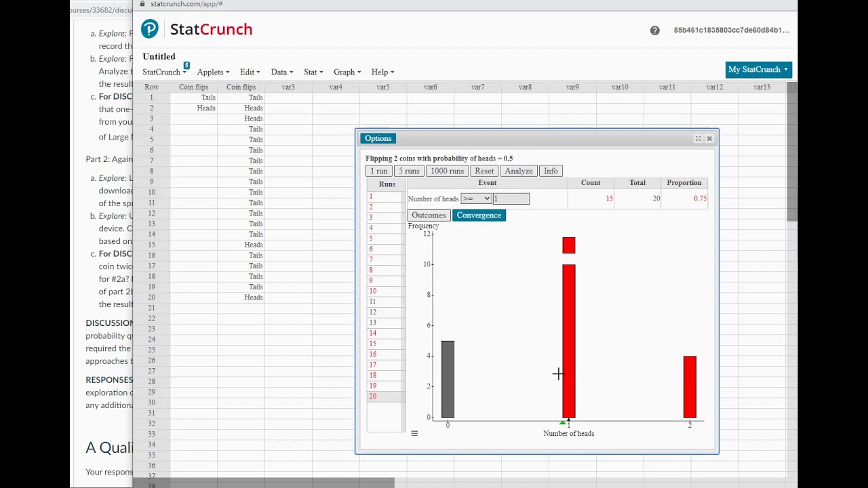Click the Options button in applet
This screenshot has width=868, height=488.
tap(378, 138)
